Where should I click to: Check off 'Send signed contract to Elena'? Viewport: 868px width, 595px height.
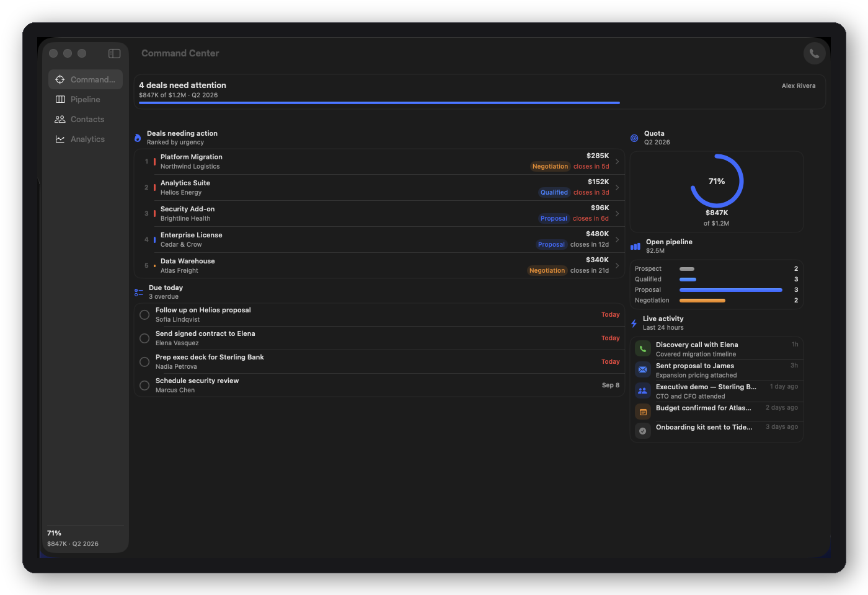click(x=144, y=338)
